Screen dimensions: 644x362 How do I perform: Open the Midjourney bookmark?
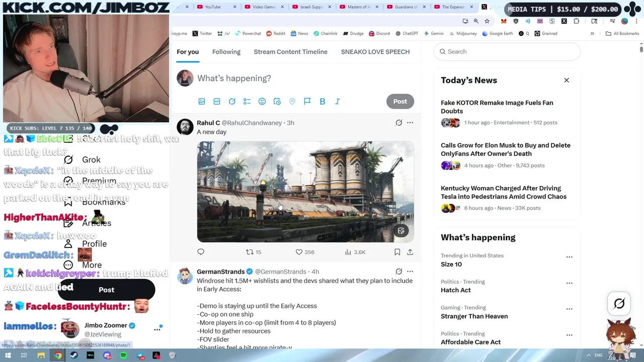tap(462, 34)
